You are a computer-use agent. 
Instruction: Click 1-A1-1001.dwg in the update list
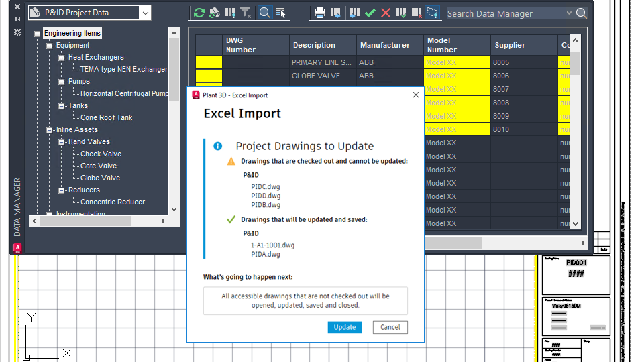pyautogui.click(x=273, y=245)
